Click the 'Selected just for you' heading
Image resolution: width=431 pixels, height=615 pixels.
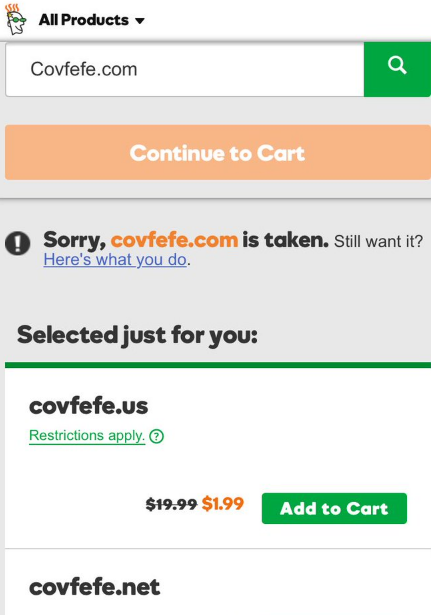137,336
